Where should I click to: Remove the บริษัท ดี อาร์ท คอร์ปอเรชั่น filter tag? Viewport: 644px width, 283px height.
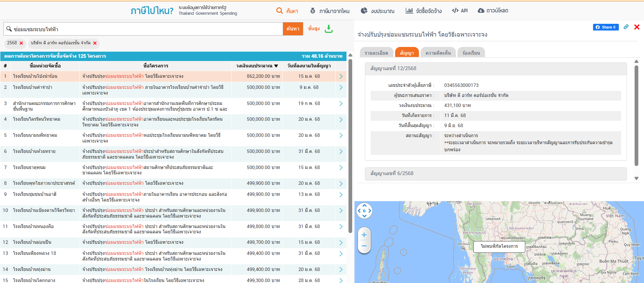[95, 43]
